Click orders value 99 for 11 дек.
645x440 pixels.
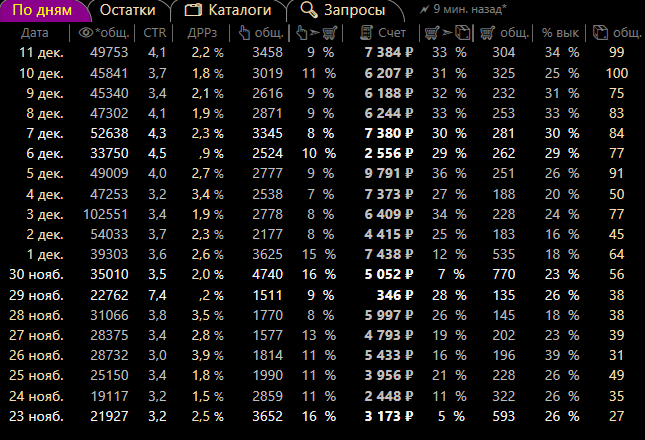click(617, 52)
